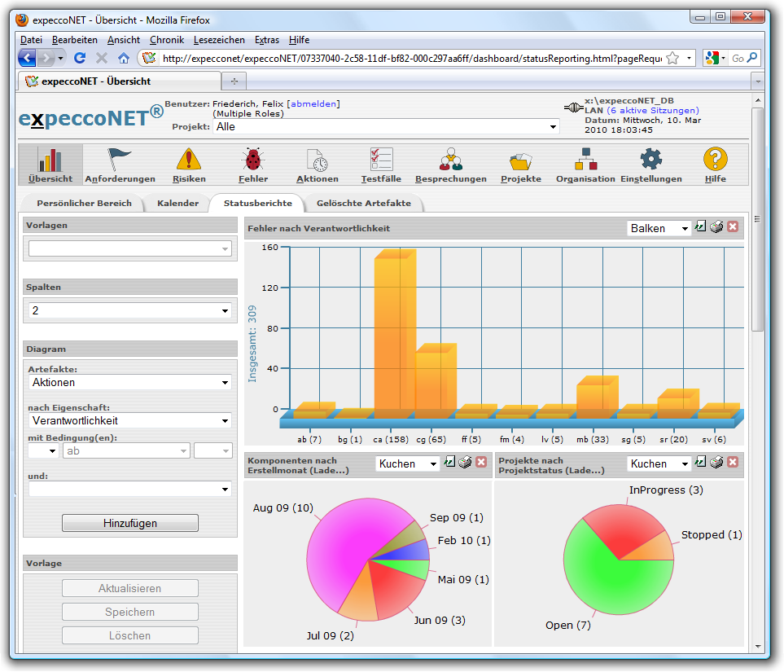Viewport: 784px width, 672px height.
Task: Expand the Projekt dropdown showing Alle
Action: click(387, 127)
